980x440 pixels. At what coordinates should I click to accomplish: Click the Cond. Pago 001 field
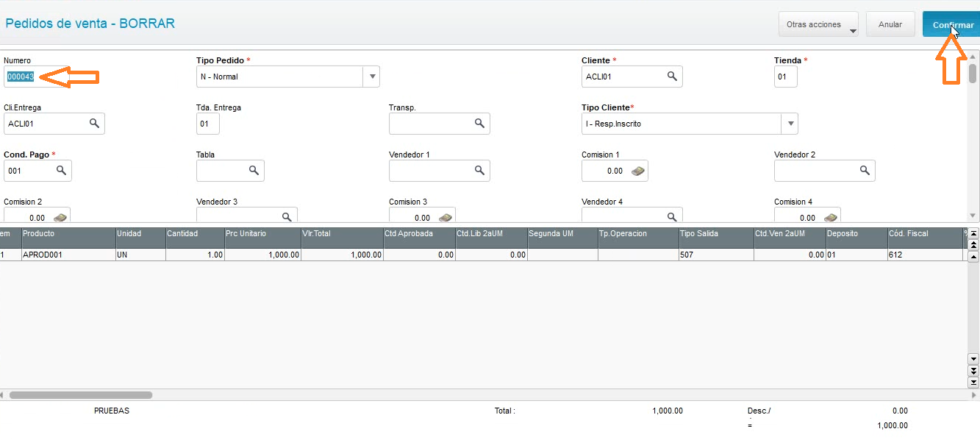pyautogui.click(x=37, y=171)
